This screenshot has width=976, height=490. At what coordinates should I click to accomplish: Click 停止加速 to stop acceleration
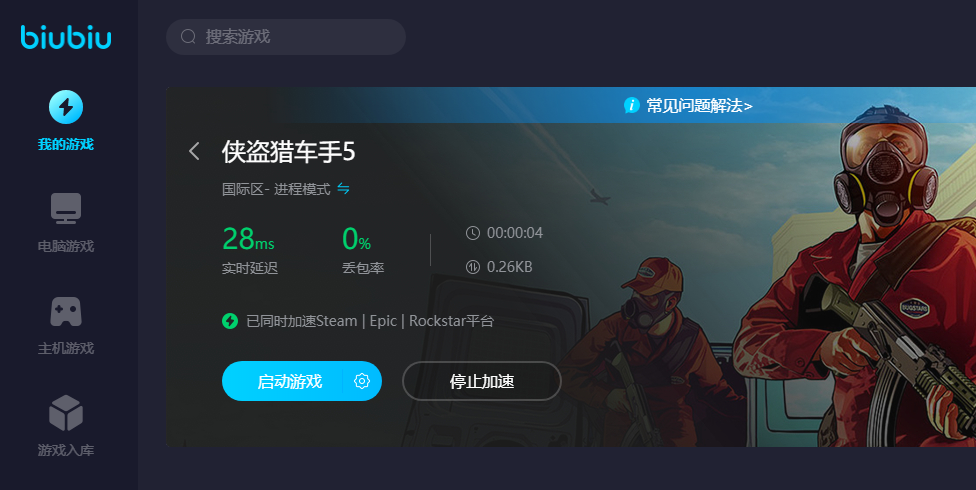482,381
